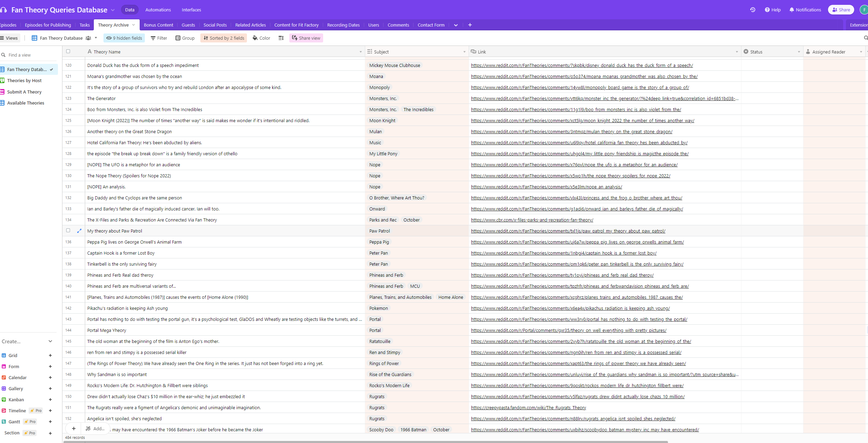Viewport: 868px width, 443px height.
Task: Open the Moana grandmother reddit link
Action: tap(584, 76)
